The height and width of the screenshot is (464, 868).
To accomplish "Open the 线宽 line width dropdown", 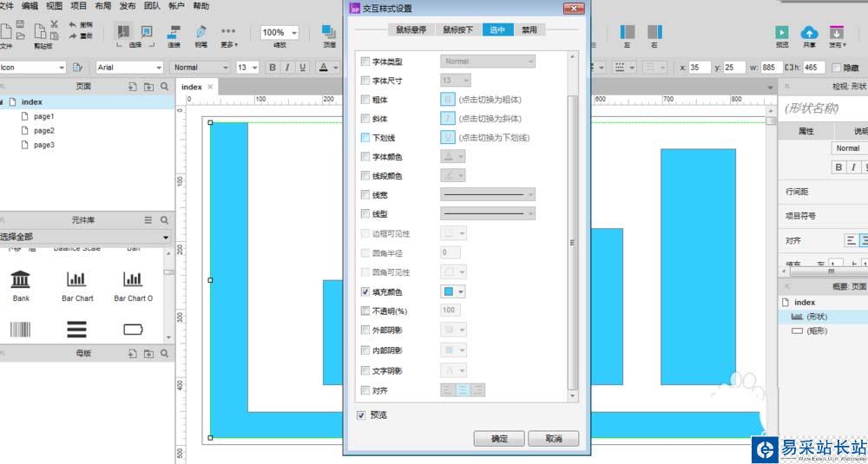I will [487, 194].
